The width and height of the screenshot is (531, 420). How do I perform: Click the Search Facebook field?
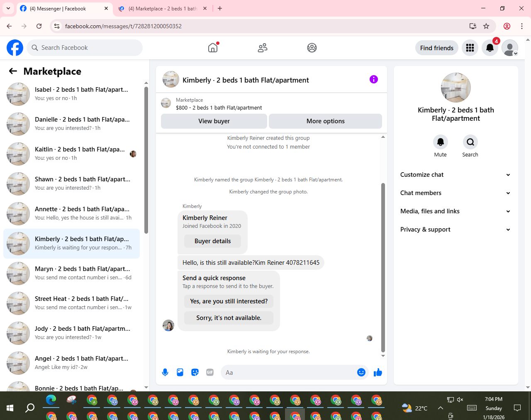pos(85,48)
